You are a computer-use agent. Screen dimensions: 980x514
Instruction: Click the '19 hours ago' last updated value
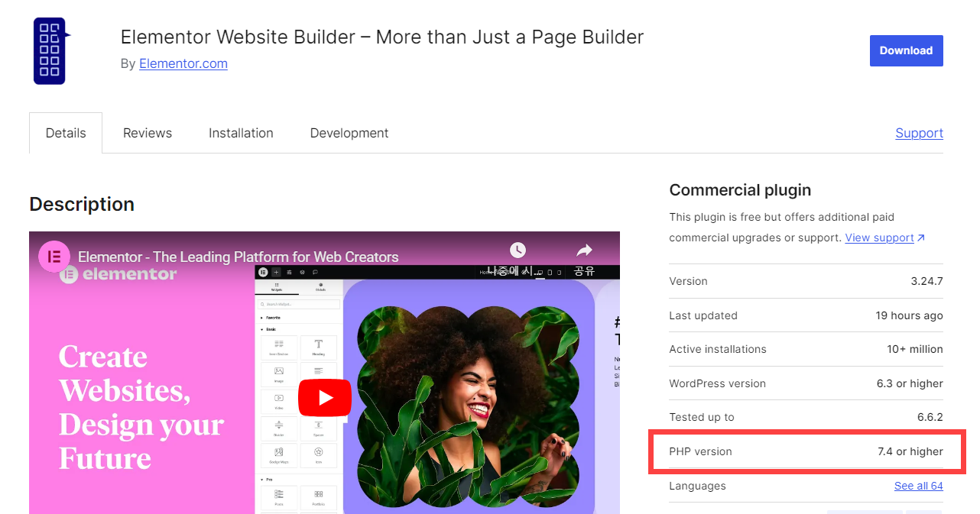click(910, 315)
